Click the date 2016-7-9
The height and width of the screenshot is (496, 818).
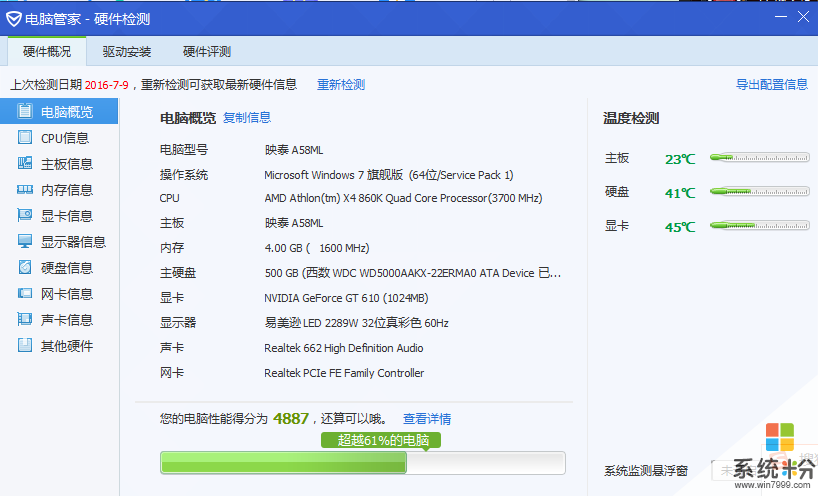pyautogui.click(x=106, y=85)
